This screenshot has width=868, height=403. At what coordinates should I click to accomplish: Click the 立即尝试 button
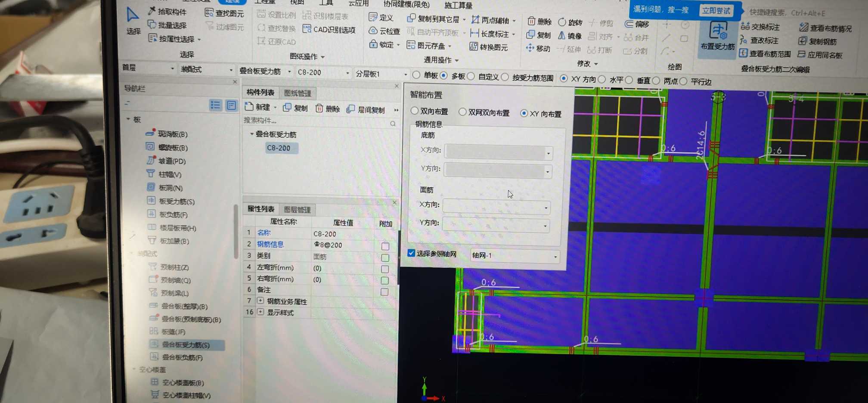[x=716, y=10]
